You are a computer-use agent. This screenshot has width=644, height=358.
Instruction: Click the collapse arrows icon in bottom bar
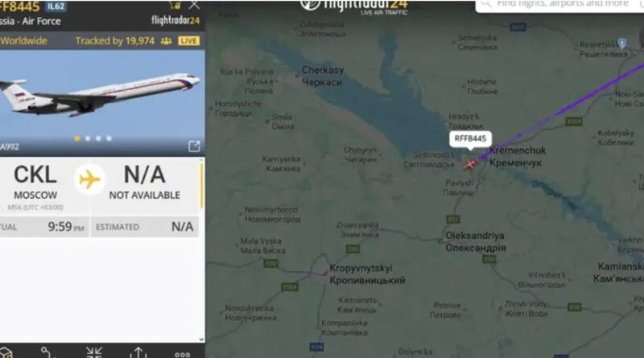94,352
